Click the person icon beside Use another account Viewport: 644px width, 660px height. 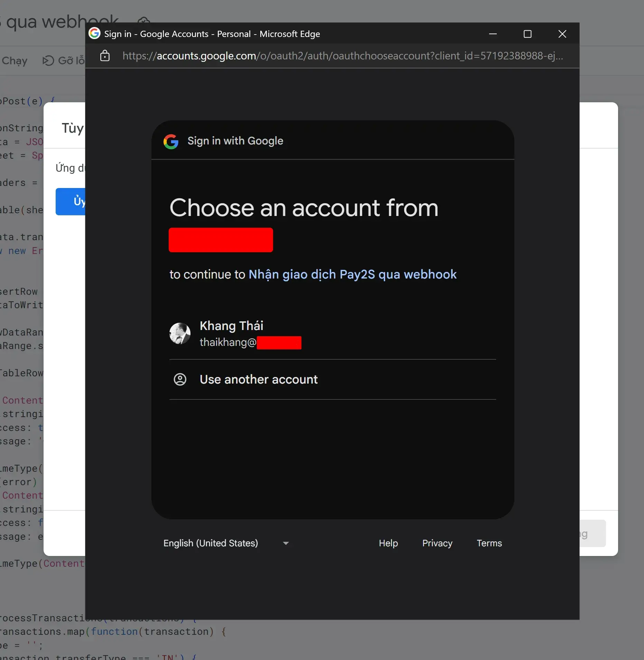pos(180,379)
